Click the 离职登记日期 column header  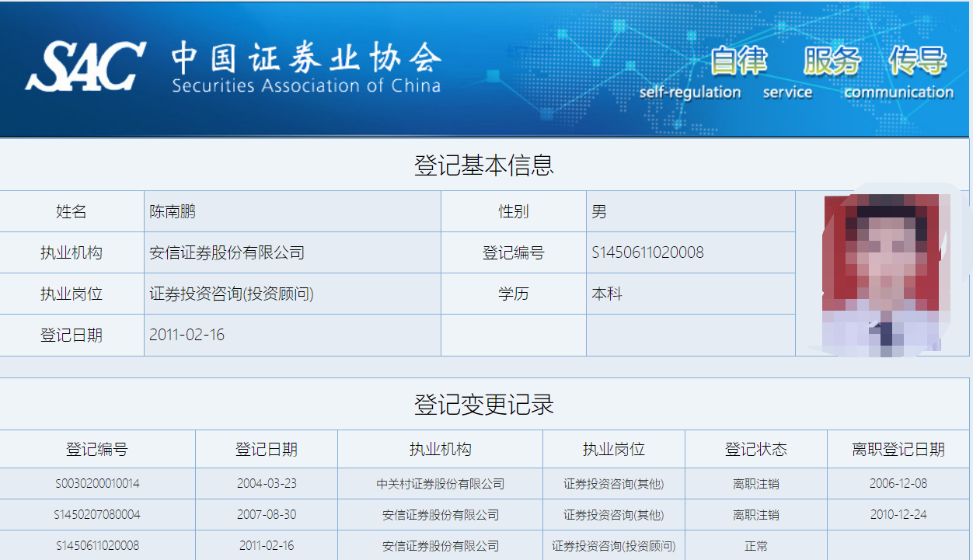point(898,449)
